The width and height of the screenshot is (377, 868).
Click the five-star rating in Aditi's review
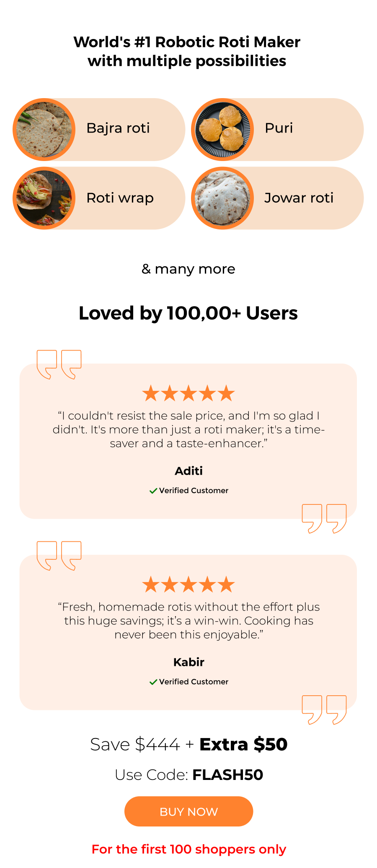click(188, 393)
